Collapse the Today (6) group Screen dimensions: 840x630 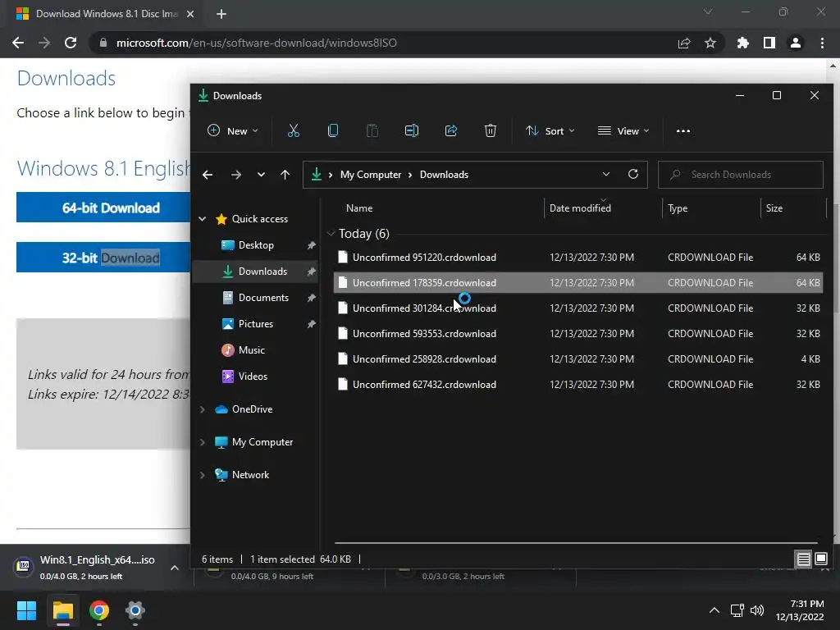click(x=331, y=234)
